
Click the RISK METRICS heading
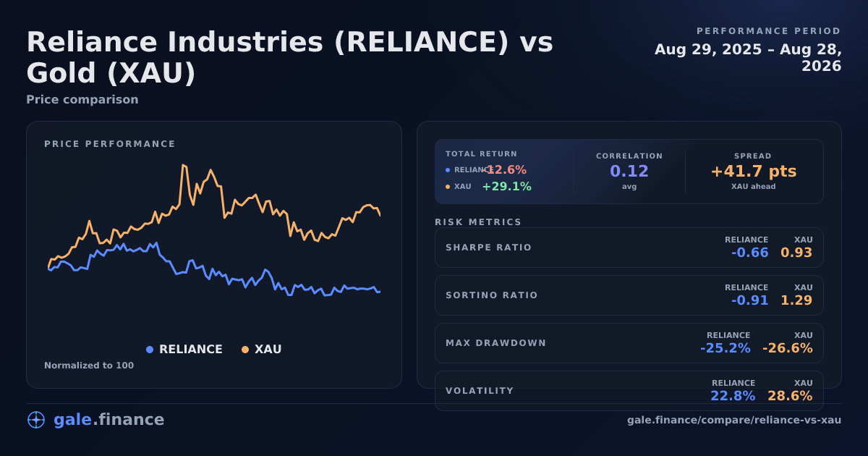point(478,222)
